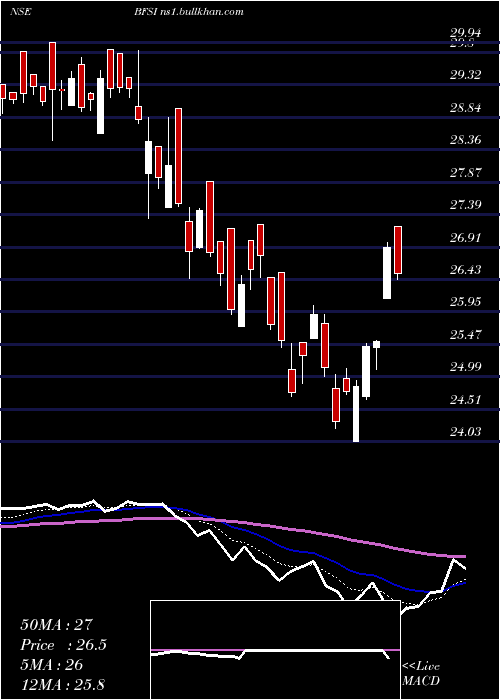Click the <<Live MACD label
The height and width of the screenshot is (700, 500).
coord(421,674)
